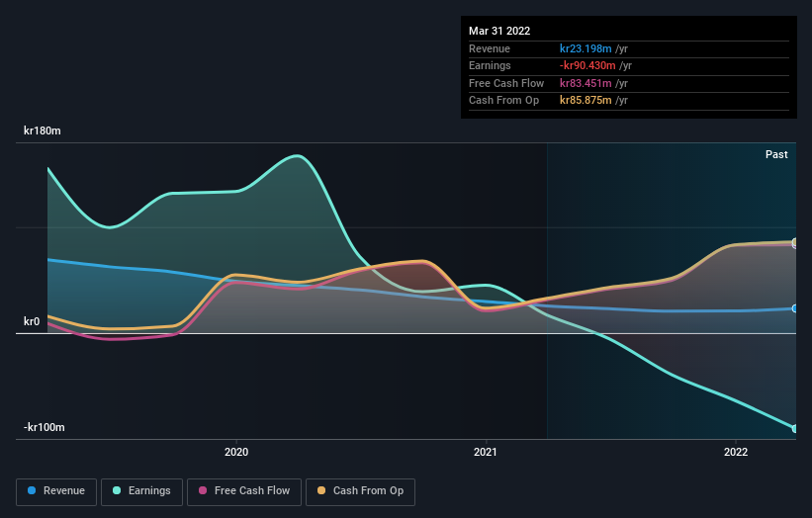Toggle the Earnings legend button
The width and height of the screenshot is (812, 518).
tap(141, 491)
